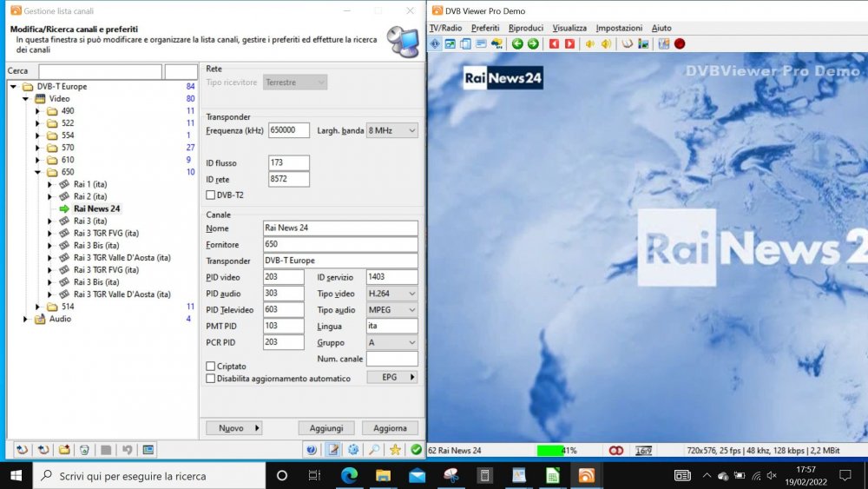868x489 pixels.
Task: Open the Visualizza menu
Action: 569,28
